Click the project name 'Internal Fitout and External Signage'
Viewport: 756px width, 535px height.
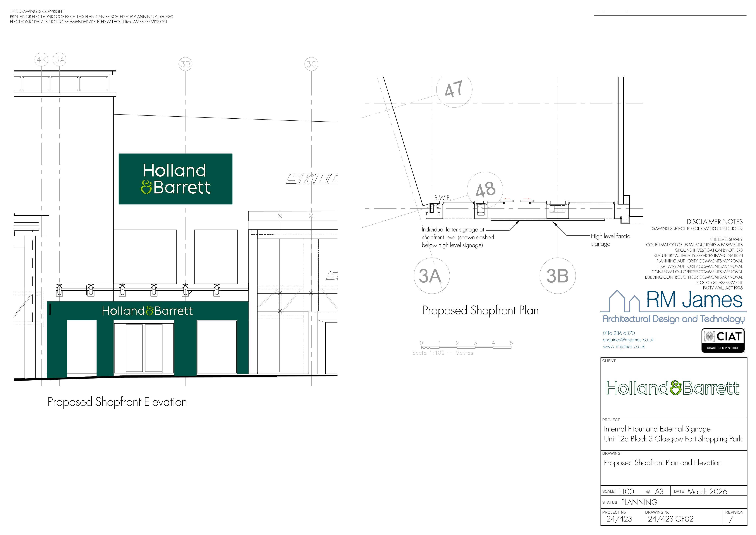(x=657, y=429)
